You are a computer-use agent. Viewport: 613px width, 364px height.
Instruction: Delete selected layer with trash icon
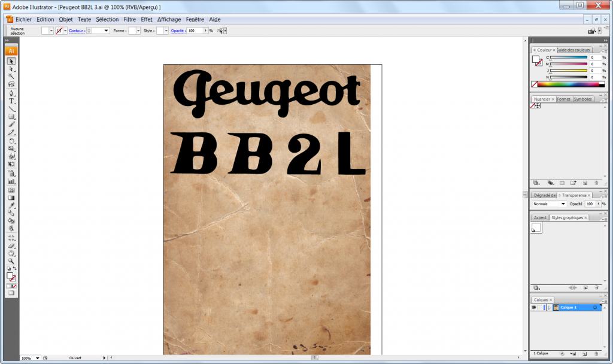pos(596,353)
